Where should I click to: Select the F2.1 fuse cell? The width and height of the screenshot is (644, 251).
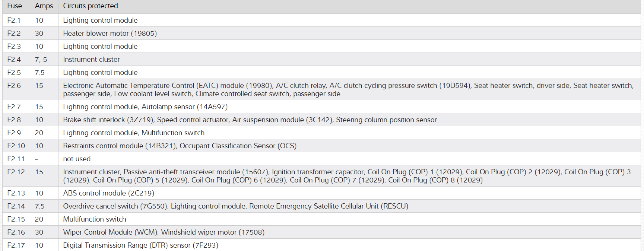(14, 20)
